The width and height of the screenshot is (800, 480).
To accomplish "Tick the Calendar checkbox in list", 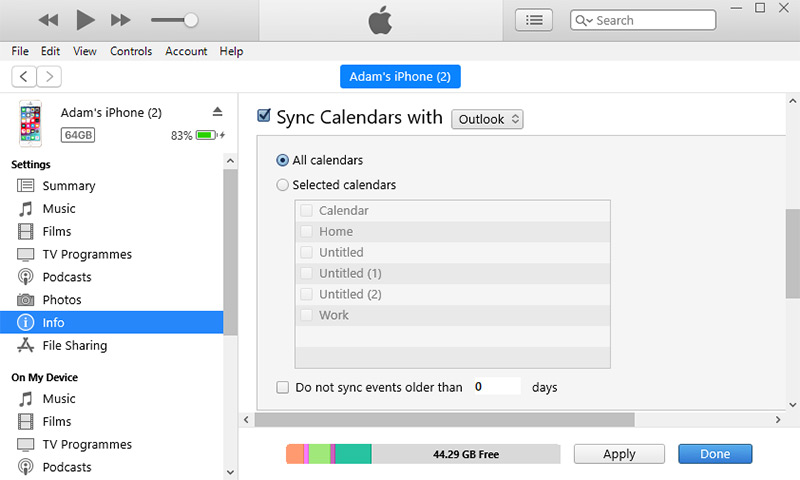I will click(x=307, y=210).
